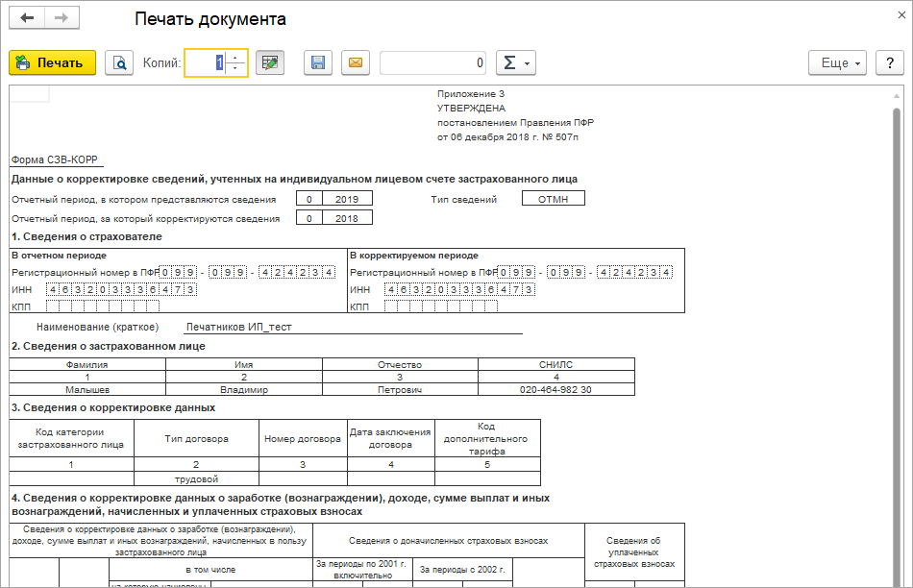Viewport: 913px width, 588px height.
Task: Click the name Печатников ИП_тест
Action: click(238, 327)
